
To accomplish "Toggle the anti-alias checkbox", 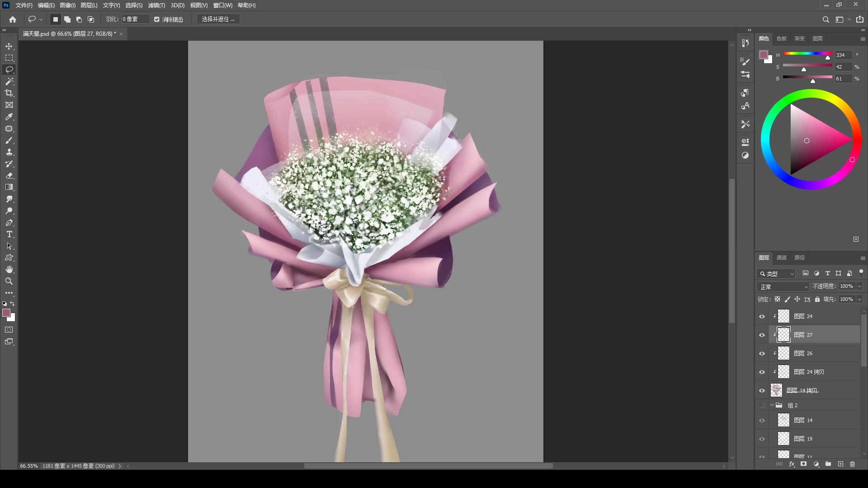I will tap(157, 19).
